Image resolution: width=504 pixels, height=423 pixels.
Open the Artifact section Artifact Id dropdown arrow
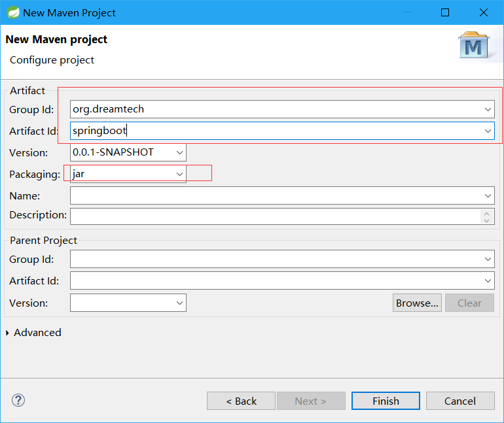pos(488,131)
